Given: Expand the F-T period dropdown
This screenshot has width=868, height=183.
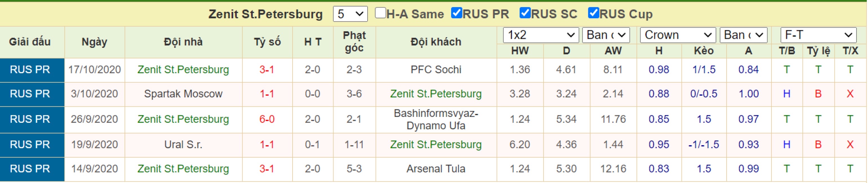Looking at the screenshot, I should (x=818, y=35).
